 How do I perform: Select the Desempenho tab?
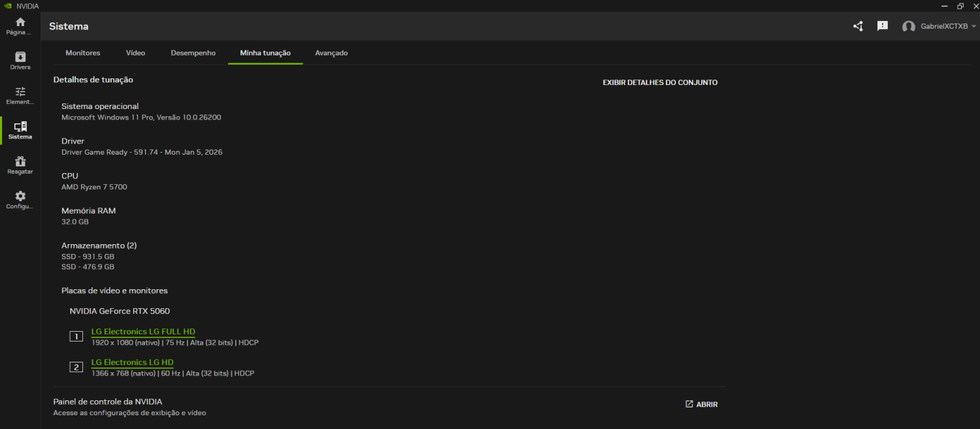tap(193, 53)
